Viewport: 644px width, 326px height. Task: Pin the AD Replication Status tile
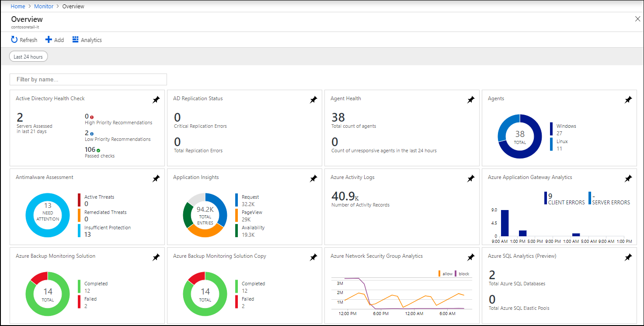(x=313, y=100)
